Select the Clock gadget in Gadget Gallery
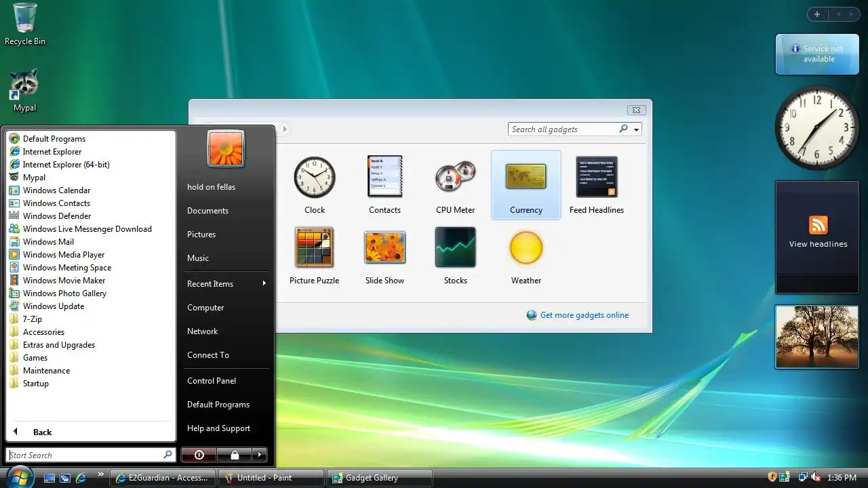Viewport: 868px width, 488px height. click(x=315, y=185)
